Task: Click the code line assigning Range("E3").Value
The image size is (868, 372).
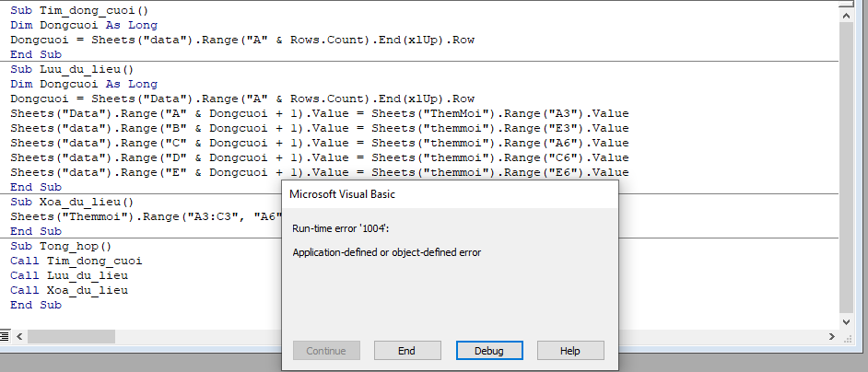Action: [320, 128]
